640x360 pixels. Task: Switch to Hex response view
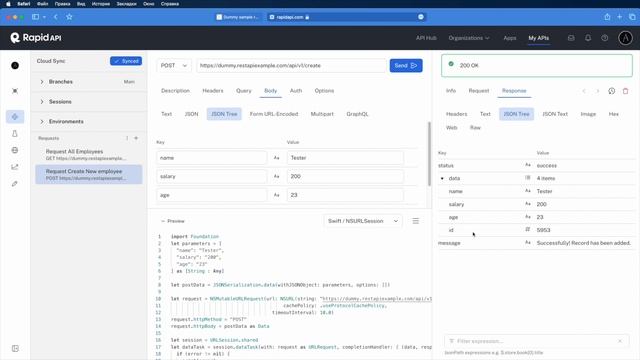coord(613,114)
